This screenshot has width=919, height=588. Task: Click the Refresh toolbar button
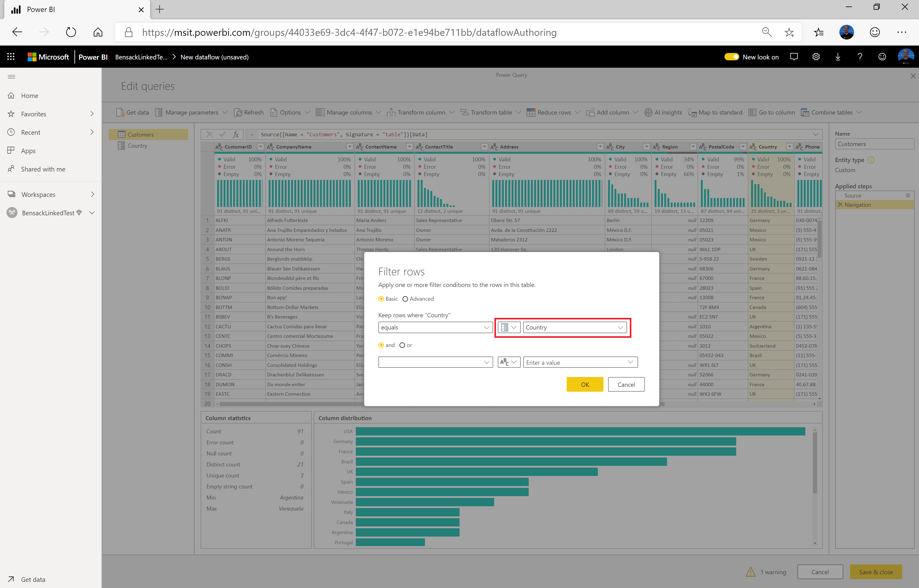(248, 112)
